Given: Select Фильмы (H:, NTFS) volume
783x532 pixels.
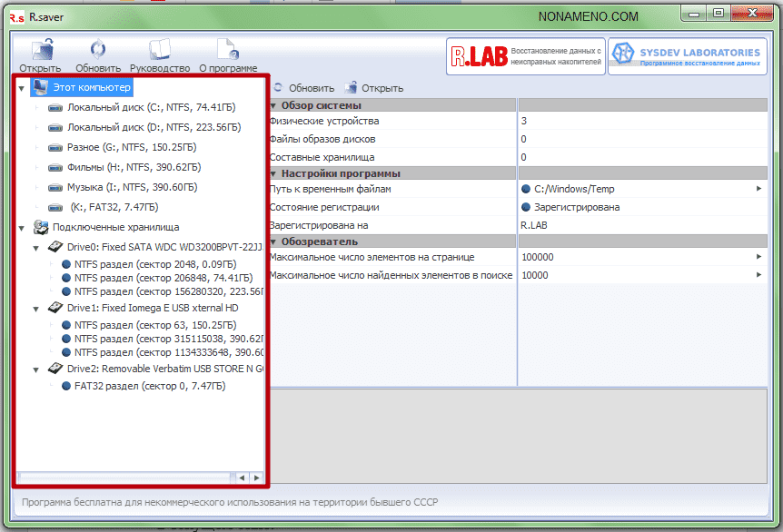Looking at the screenshot, I should tap(133, 167).
